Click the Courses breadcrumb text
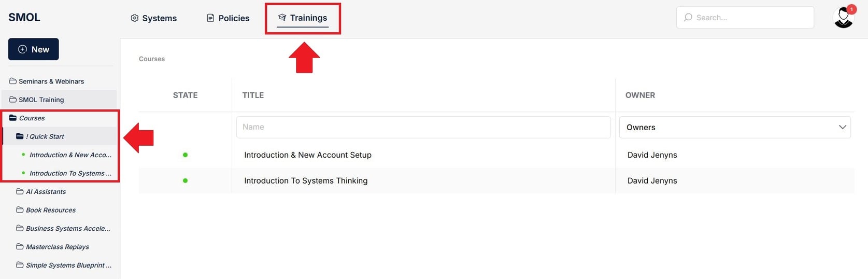 click(x=152, y=59)
